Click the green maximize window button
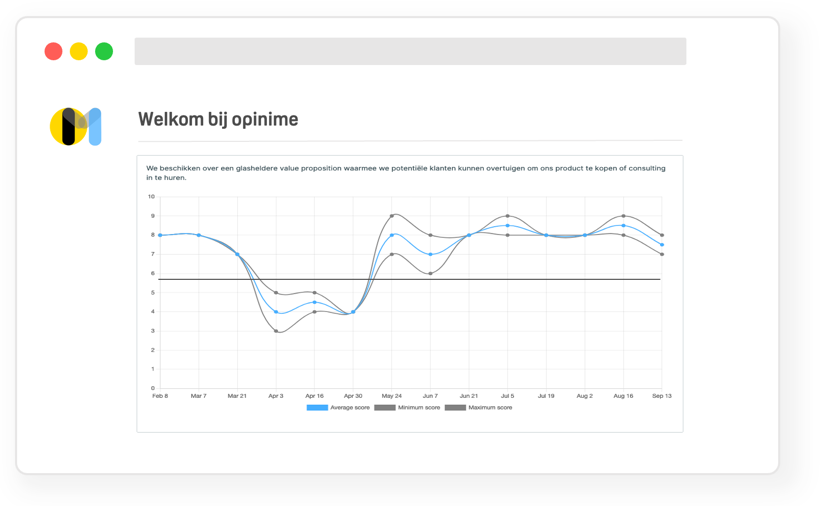The image size is (820, 506). (x=104, y=51)
